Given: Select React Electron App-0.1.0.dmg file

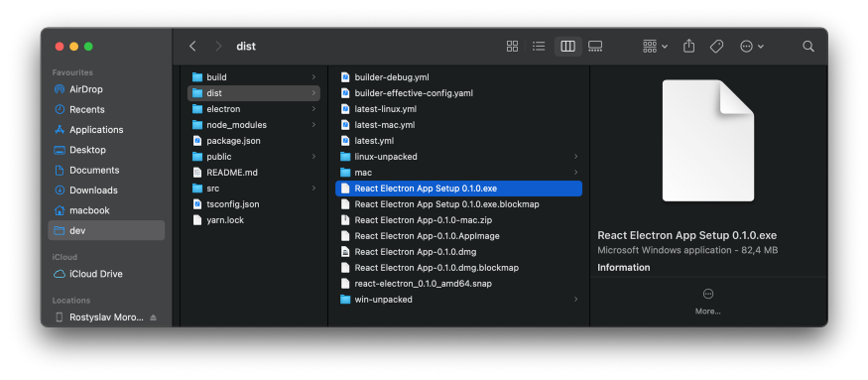Looking at the screenshot, I should 458,252.
